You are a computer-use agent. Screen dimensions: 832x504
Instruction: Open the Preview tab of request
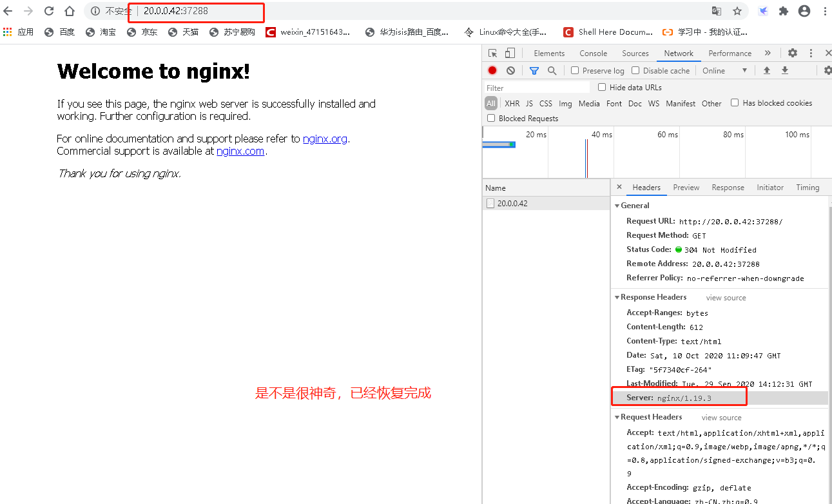tap(686, 188)
